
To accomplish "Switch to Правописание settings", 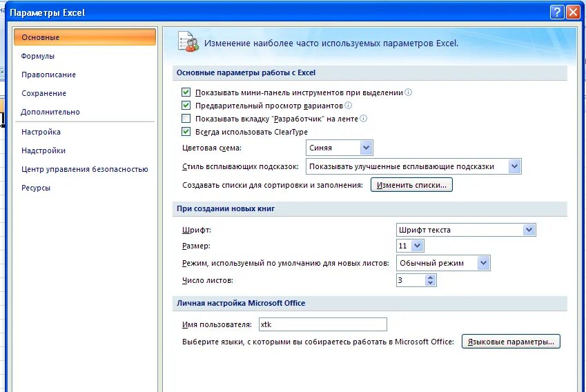I will (x=85, y=75).
